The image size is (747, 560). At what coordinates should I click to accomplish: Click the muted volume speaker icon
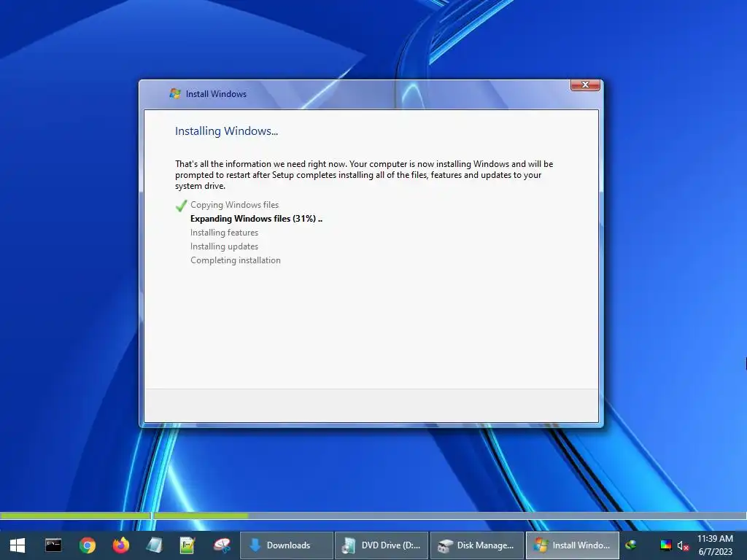(x=683, y=545)
